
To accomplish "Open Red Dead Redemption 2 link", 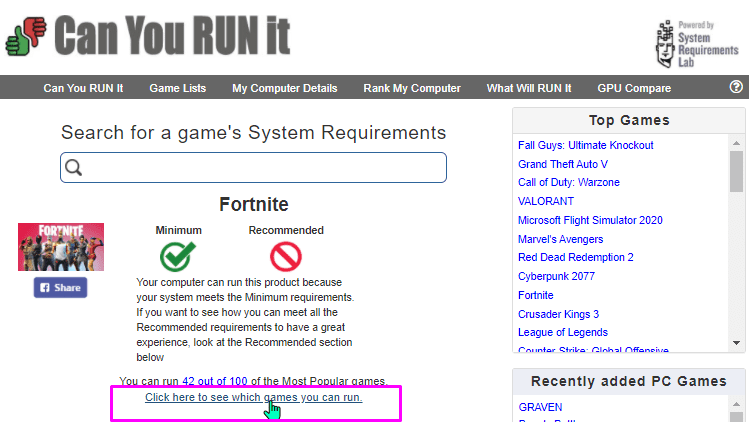I will point(576,258).
